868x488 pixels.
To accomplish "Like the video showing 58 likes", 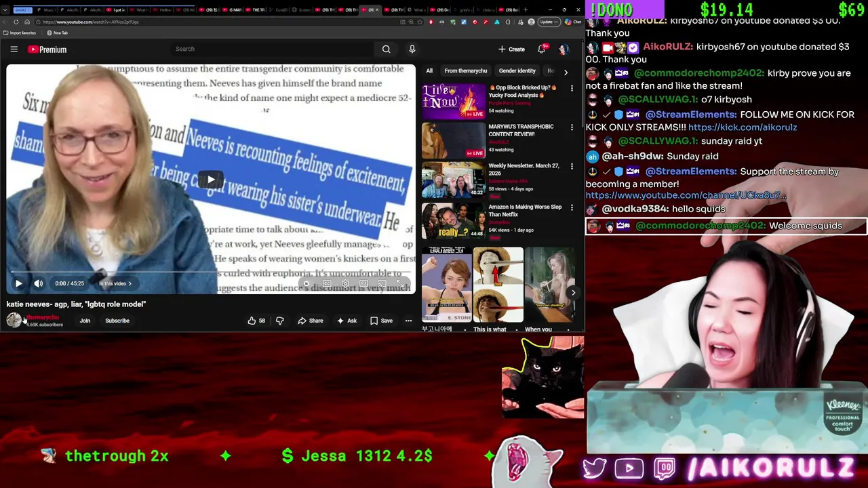I will 256,321.
